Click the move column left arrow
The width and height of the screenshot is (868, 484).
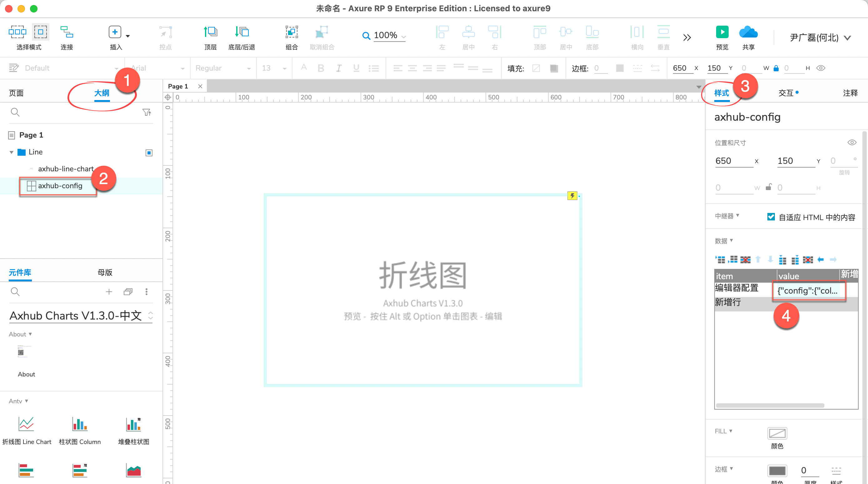pyautogui.click(x=821, y=260)
